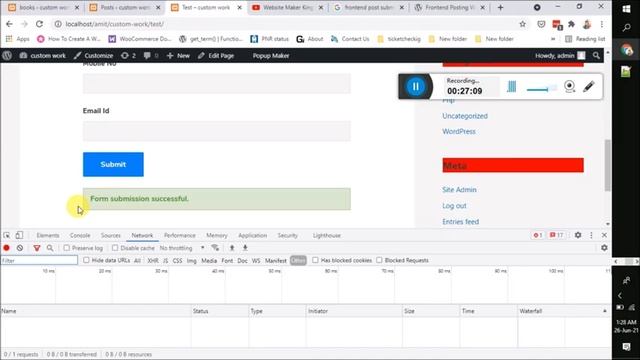Open the Chrome extensions puzzle icon

click(x=571, y=24)
